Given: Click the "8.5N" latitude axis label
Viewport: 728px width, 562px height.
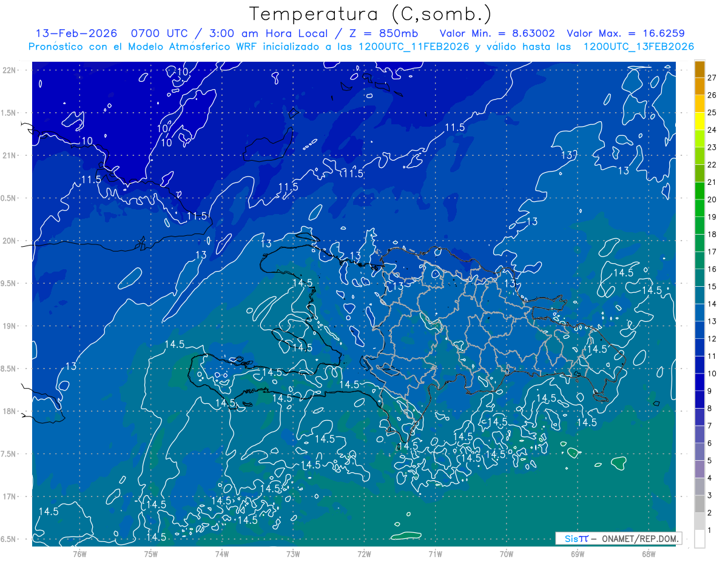Looking at the screenshot, I should [9, 369].
